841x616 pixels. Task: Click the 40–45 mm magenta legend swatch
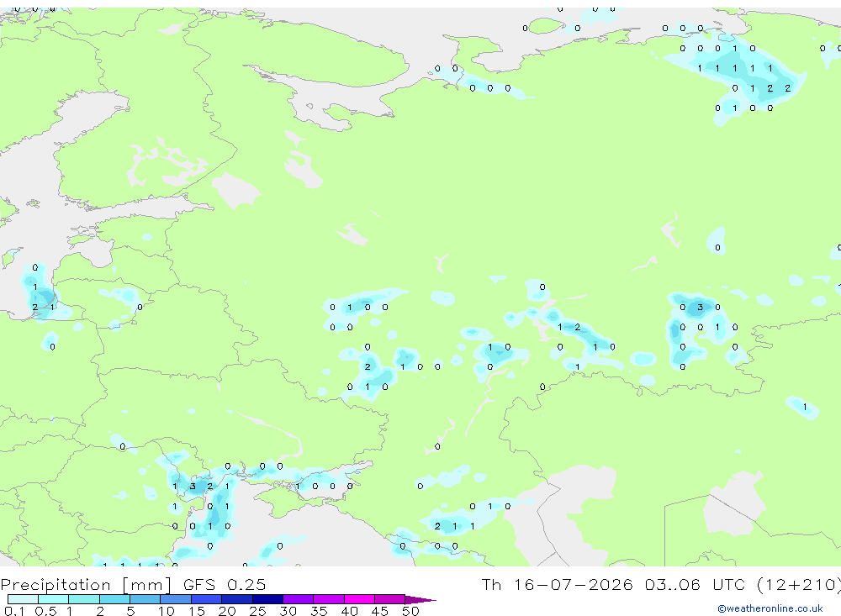coord(359,599)
